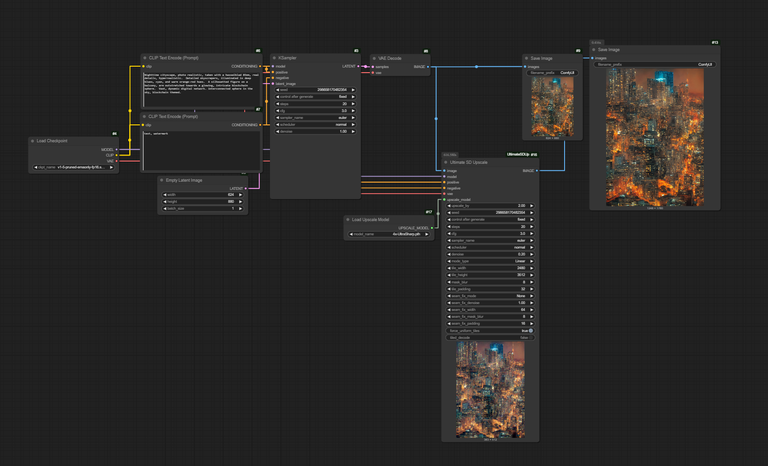Open sampler_name dropdown in Ultimate SD Upscale
The height and width of the screenshot is (466, 768).
(x=490, y=241)
